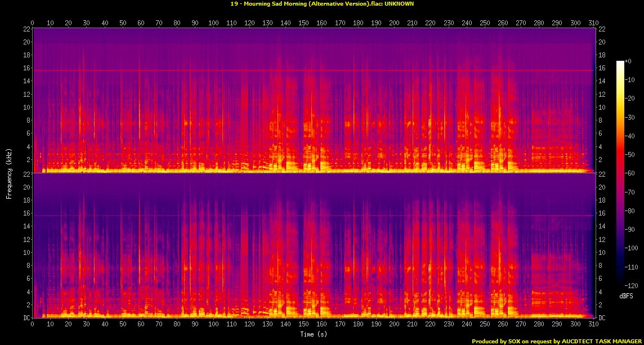Image resolution: width=644 pixels, height=345 pixels.
Task: Click the 60 tick on top time axis
Action: (141, 23)
